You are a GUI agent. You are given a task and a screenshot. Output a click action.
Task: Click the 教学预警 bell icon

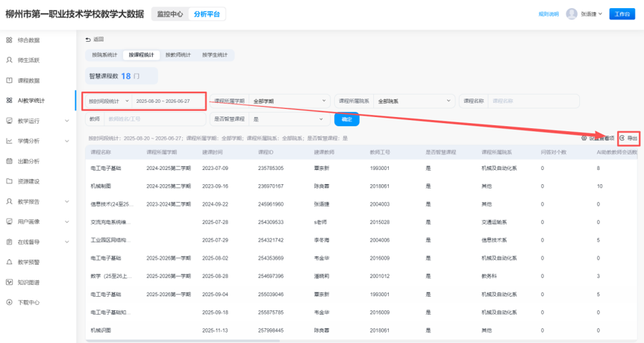point(9,262)
